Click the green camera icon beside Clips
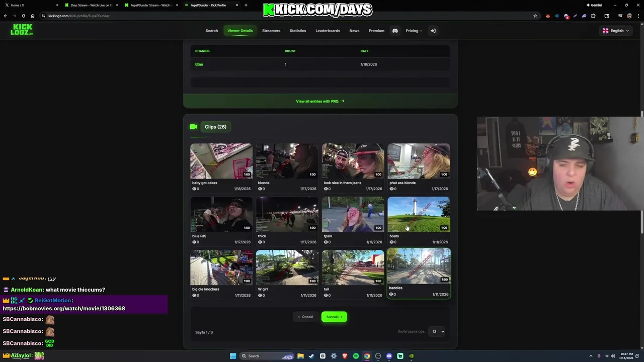 coord(193,127)
